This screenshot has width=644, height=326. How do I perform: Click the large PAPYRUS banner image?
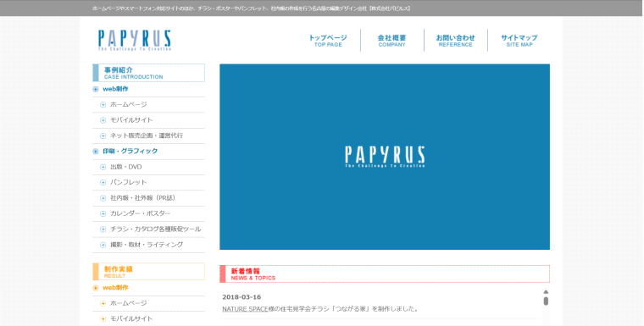[x=385, y=157]
